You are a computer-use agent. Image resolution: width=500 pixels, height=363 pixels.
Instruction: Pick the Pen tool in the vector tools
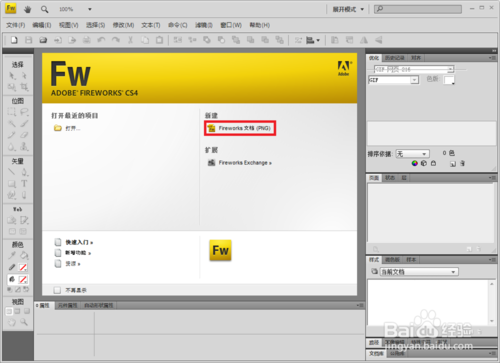click(x=24, y=172)
